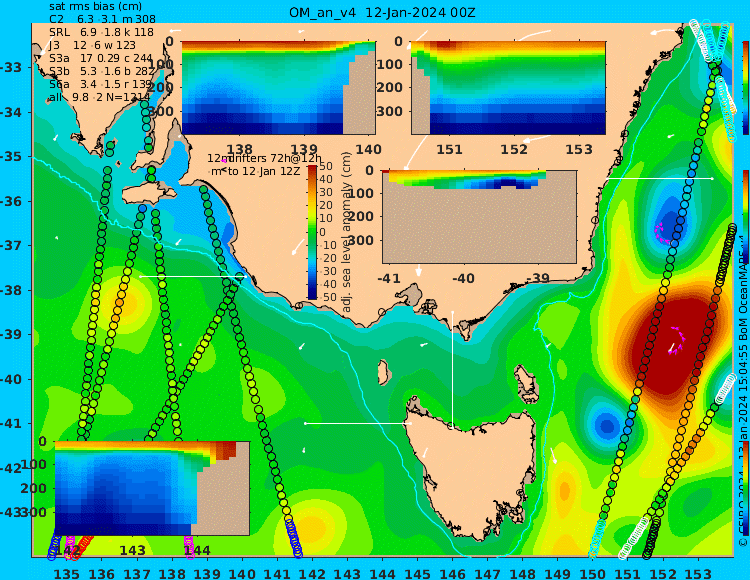This screenshot has width=750, height=580.
Task: Click longitude label 149 on the bottom axis
Action: tap(557, 574)
